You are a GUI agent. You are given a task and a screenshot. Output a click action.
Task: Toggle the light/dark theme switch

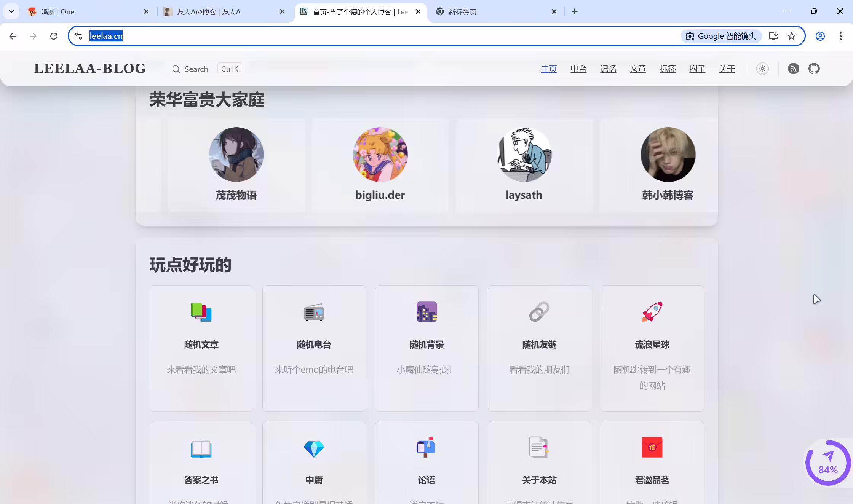(x=762, y=69)
